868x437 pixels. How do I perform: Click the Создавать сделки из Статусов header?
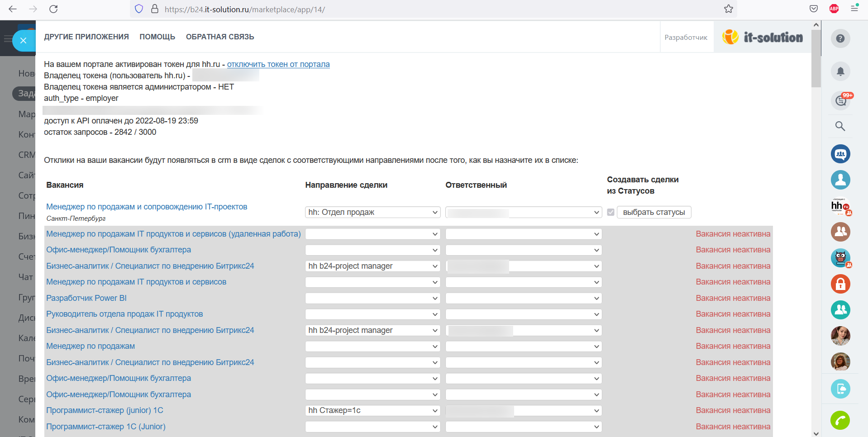643,185
